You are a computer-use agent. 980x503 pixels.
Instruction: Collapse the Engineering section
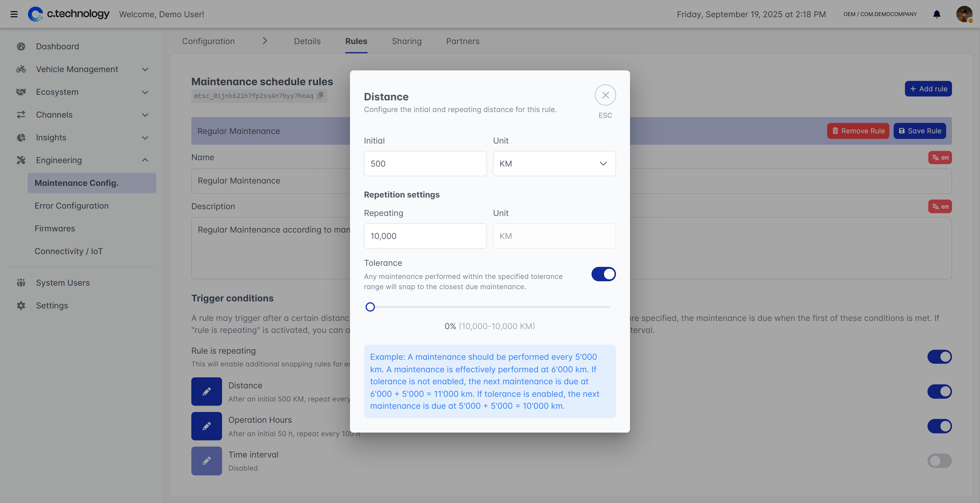click(x=145, y=160)
